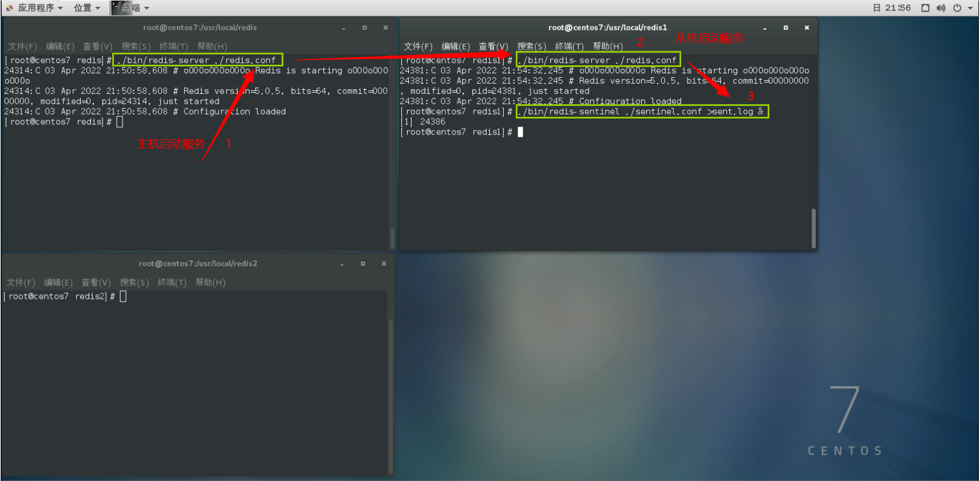The height and width of the screenshot is (481, 980).
Task: Minimize the redis terminal window
Action: pyautogui.click(x=343, y=28)
